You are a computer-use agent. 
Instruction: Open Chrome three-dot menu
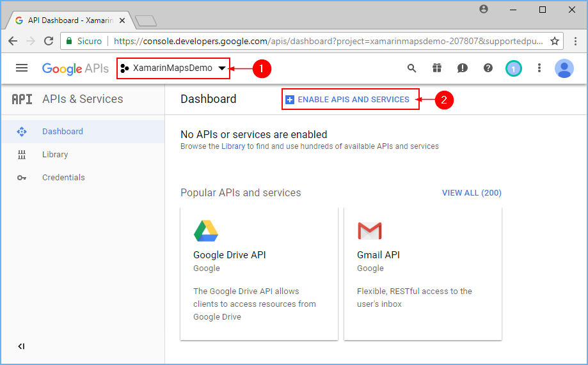[575, 41]
